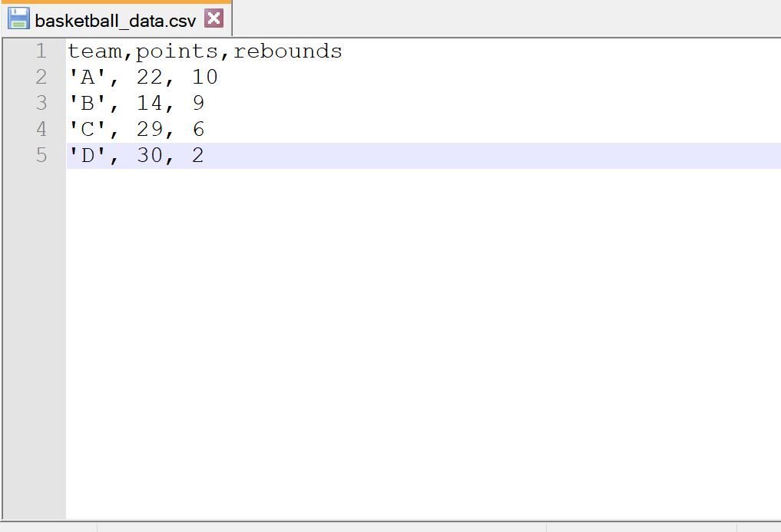Click the row text "'C', 29, 6"
Screen dimensions: 781x532
coord(136,130)
